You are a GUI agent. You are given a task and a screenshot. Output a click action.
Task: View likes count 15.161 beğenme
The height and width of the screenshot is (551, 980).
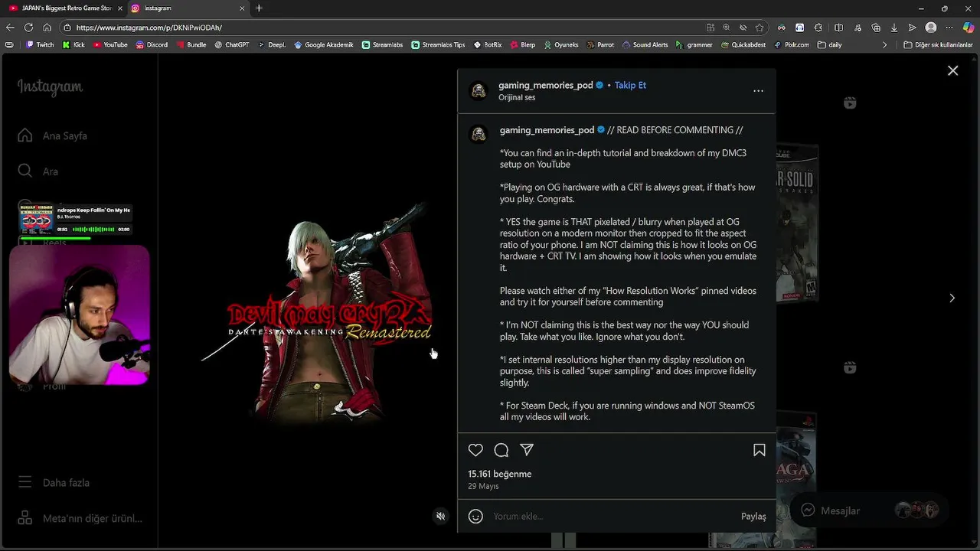pyautogui.click(x=499, y=474)
